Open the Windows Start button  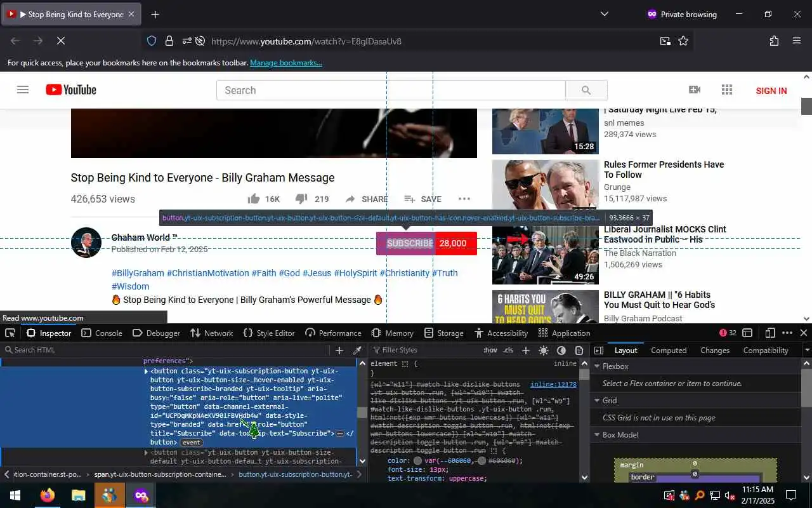(x=14, y=495)
